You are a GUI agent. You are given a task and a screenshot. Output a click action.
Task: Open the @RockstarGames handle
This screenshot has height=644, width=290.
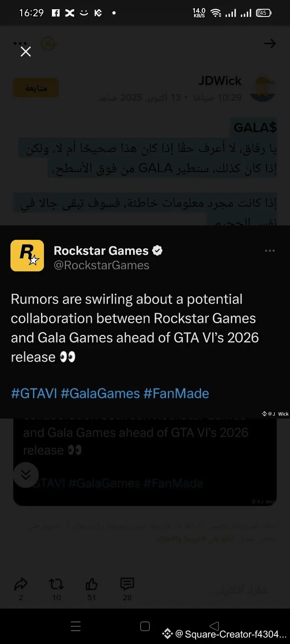click(101, 265)
